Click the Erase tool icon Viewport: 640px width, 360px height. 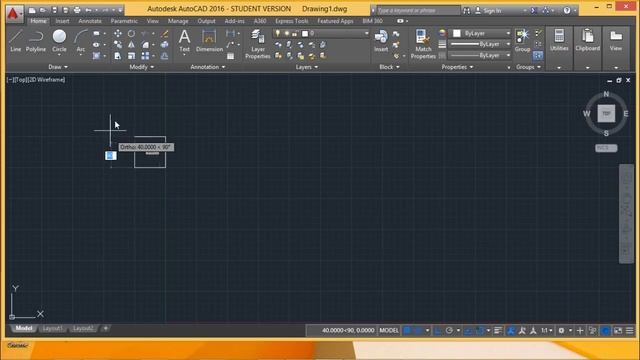(164, 33)
